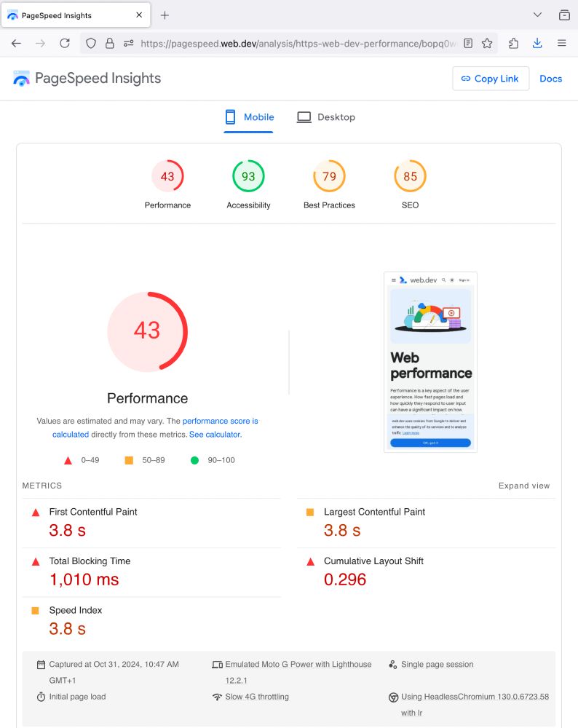578x728 pixels.
Task: Click the Largest Contentful Paint metric label
Action: [x=374, y=512]
